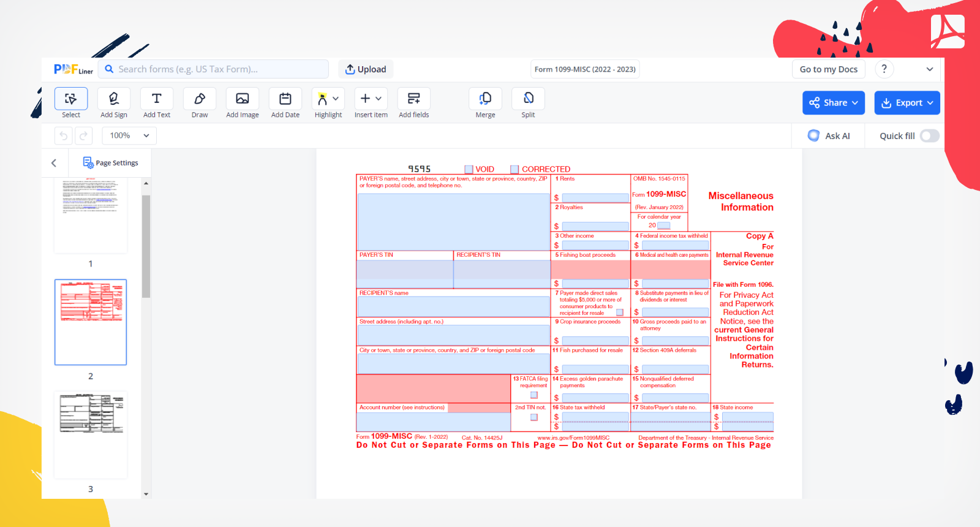Click the Export button

pos(907,103)
